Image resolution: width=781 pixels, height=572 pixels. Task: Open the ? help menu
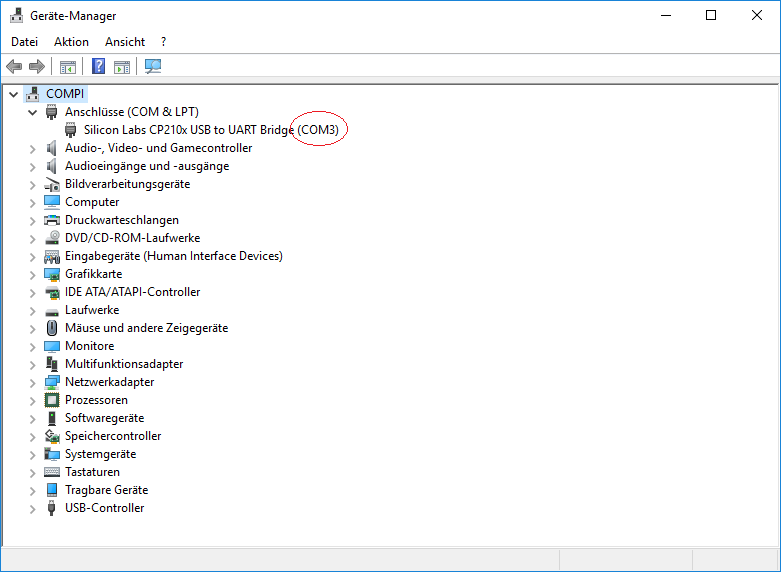pos(163,42)
